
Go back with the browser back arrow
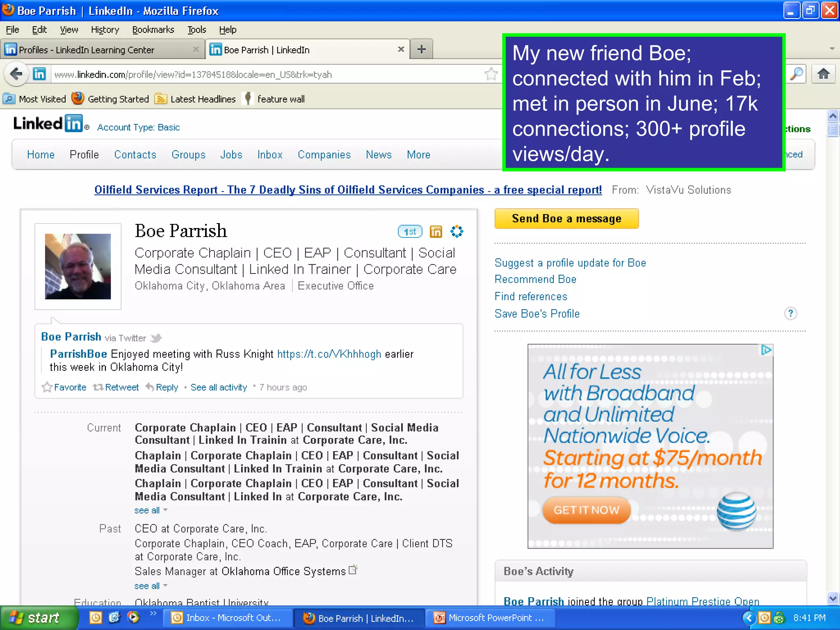(x=16, y=74)
